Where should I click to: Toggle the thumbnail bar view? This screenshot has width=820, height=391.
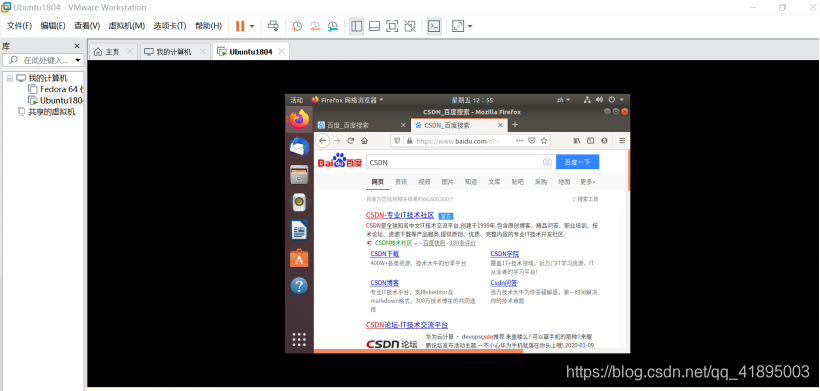point(374,26)
